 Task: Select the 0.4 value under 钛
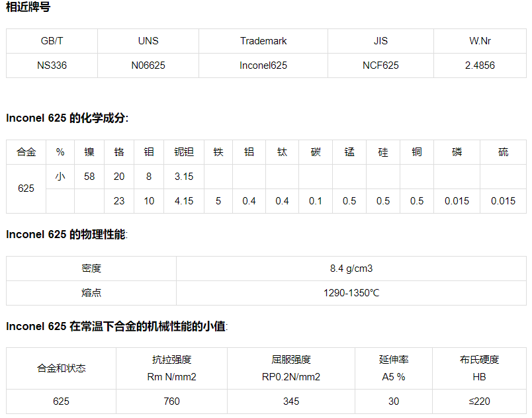(x=283, y=201)
